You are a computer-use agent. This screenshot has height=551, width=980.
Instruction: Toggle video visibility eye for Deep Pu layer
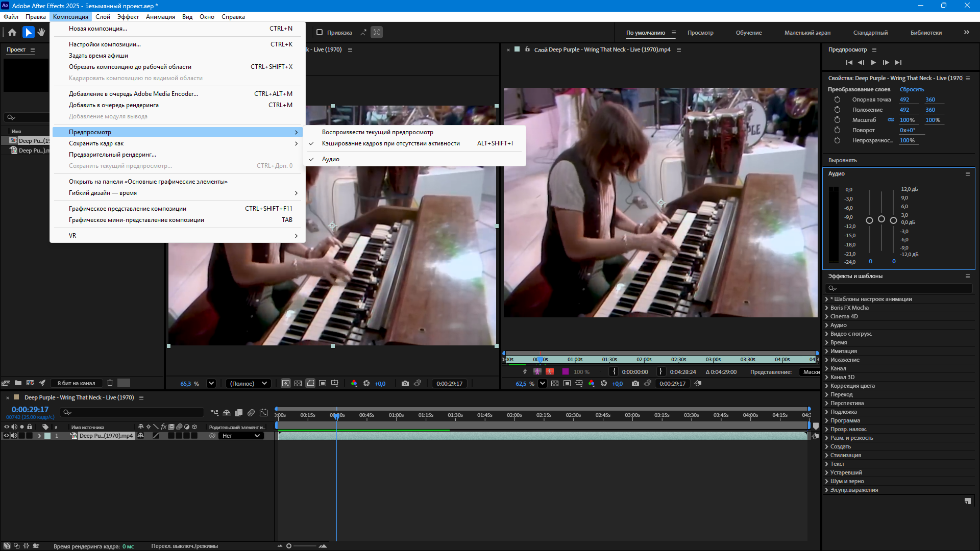tap(7, 436)
